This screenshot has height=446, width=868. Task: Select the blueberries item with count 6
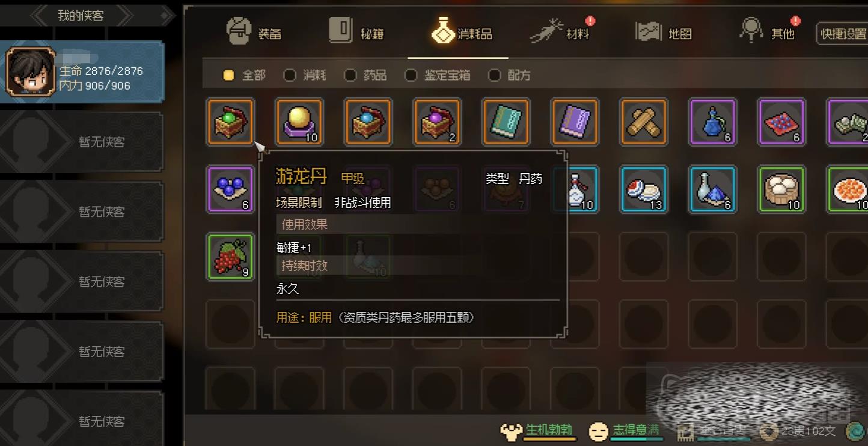[231, 189]
